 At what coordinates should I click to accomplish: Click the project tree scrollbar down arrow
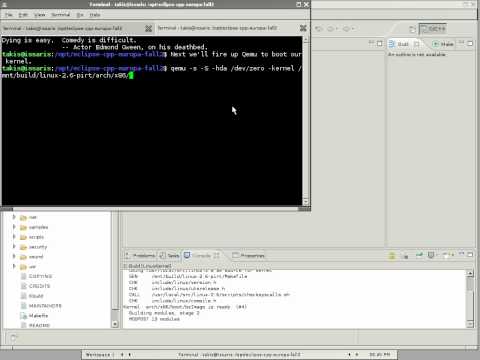click(115, 324)
